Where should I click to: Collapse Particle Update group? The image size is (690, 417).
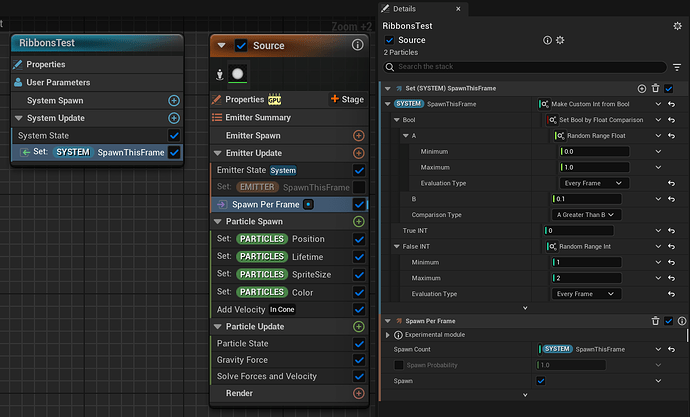click(x=217, y=326)
